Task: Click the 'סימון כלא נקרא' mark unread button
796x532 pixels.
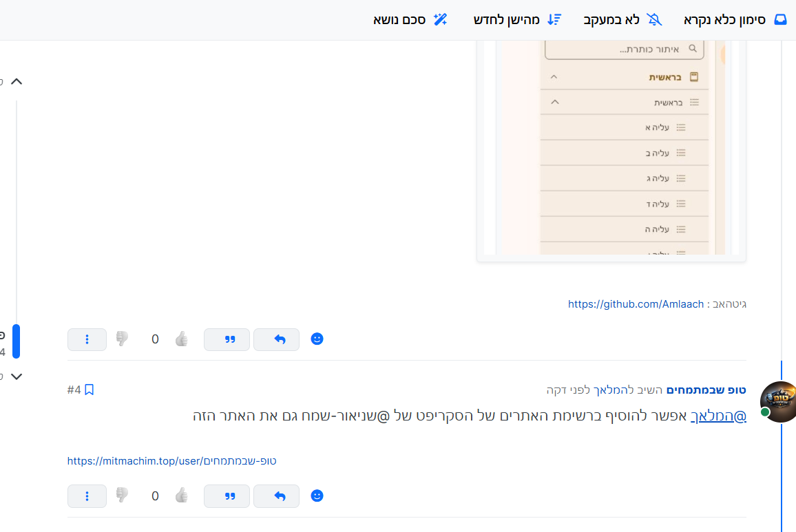Action: (x=735, y=20)
